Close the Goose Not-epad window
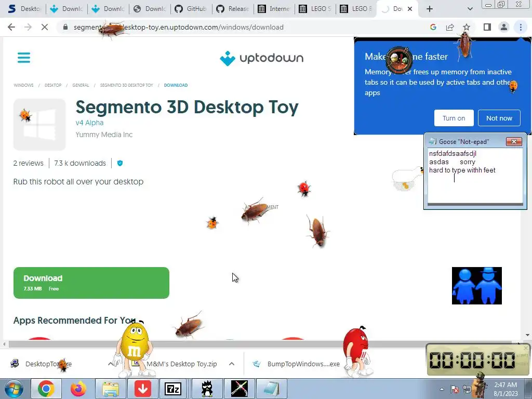Viewport: 532px width, 399px height. pyautogui.click(x=514, y=141)
